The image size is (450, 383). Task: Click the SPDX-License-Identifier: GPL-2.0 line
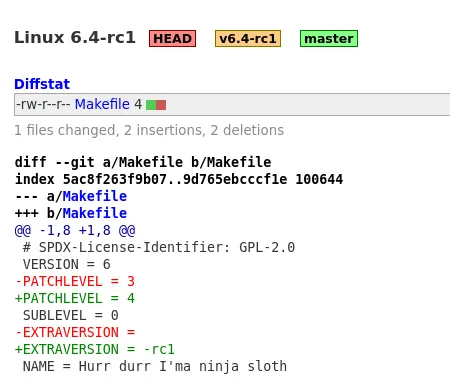(159, 247)
